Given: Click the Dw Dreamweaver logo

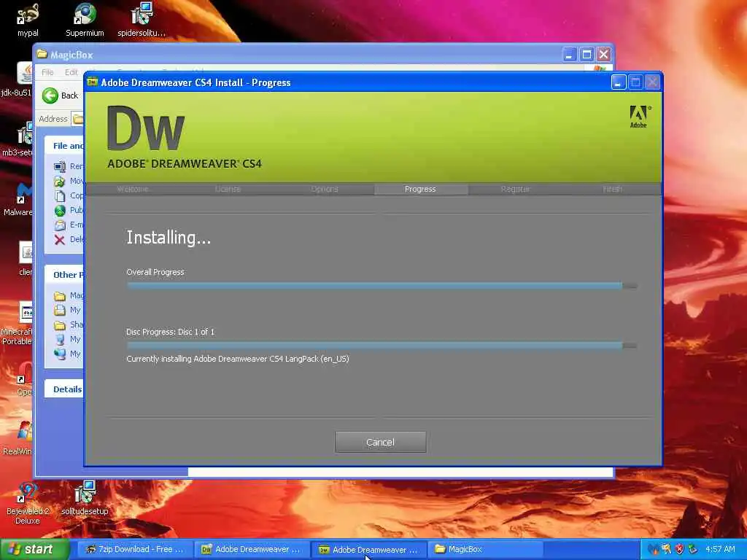Looking at the screenshot, I should point(145,128).
